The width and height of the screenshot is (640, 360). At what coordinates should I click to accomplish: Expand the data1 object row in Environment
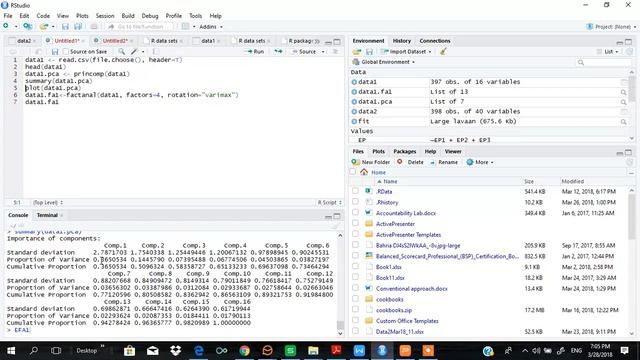pos(354,82)
